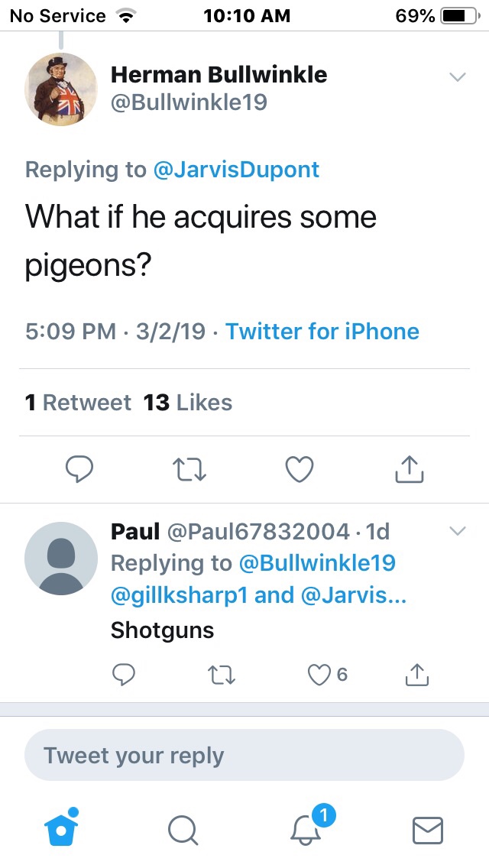Open the @JarvisDupont profile link
Screen dimensions: 489x868
[x=236, y=170]
